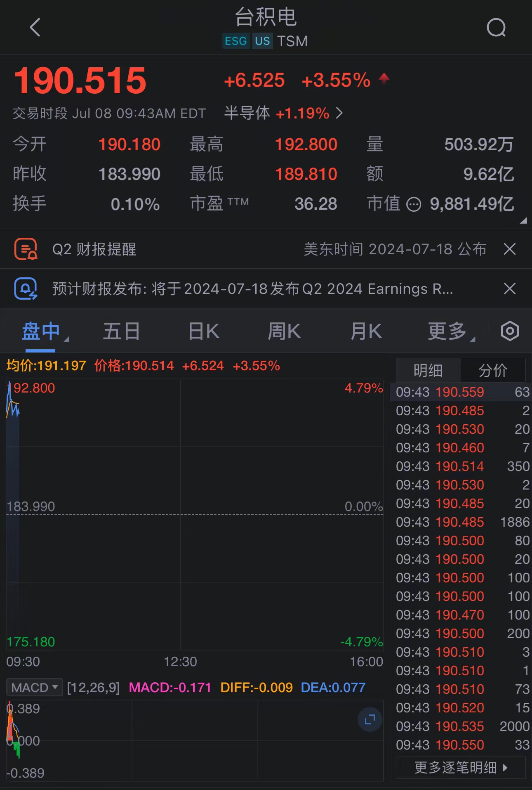Select the trade row 190.520 volume 15
Image resolution: width=532 pixels, height=790 pixels.
[x=461, y=707]
